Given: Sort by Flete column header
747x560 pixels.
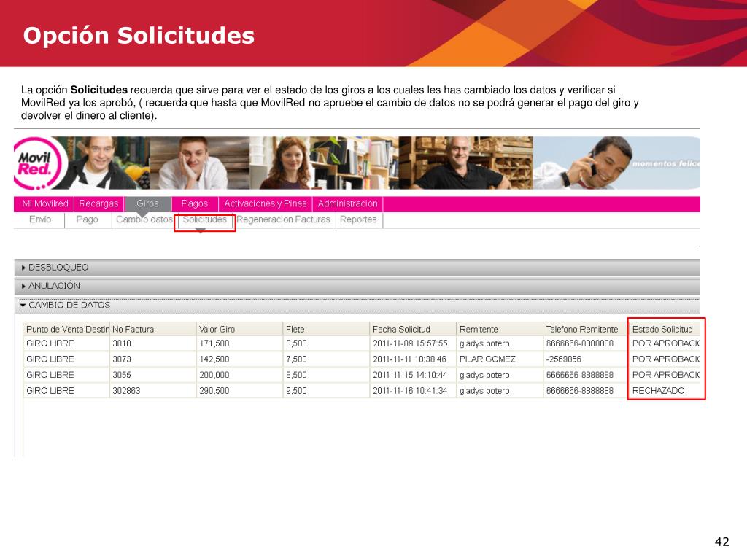Looking at the screenshot, I should click(326, 329).
